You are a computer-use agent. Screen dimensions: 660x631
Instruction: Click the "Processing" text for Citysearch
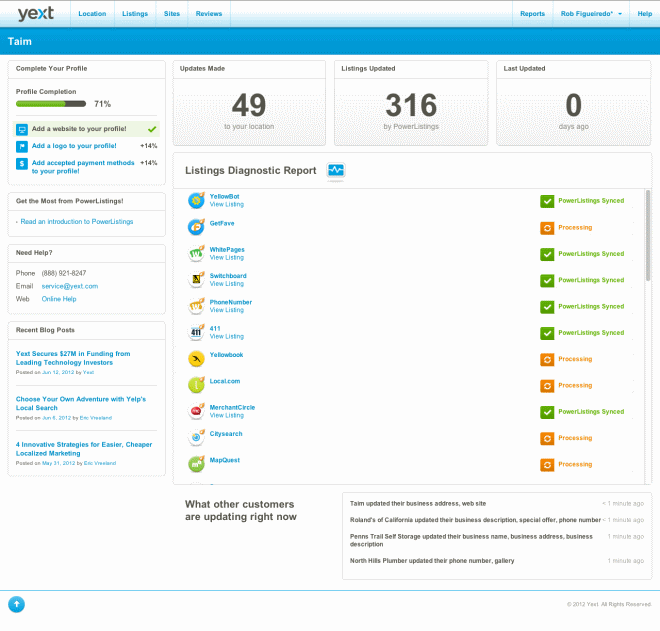575,438
